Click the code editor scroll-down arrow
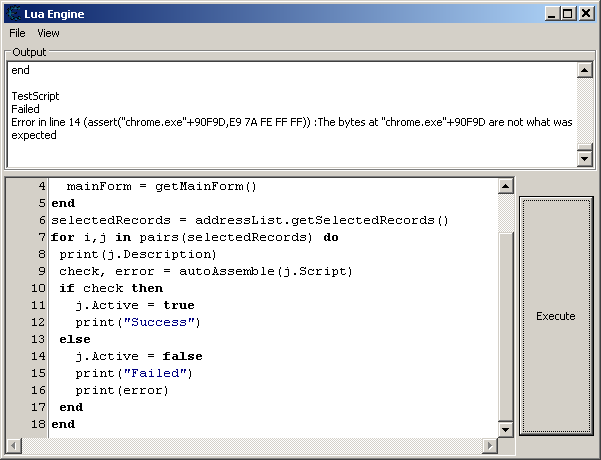The height and width of the screenshot is (460, 601). tap(506, 429)
